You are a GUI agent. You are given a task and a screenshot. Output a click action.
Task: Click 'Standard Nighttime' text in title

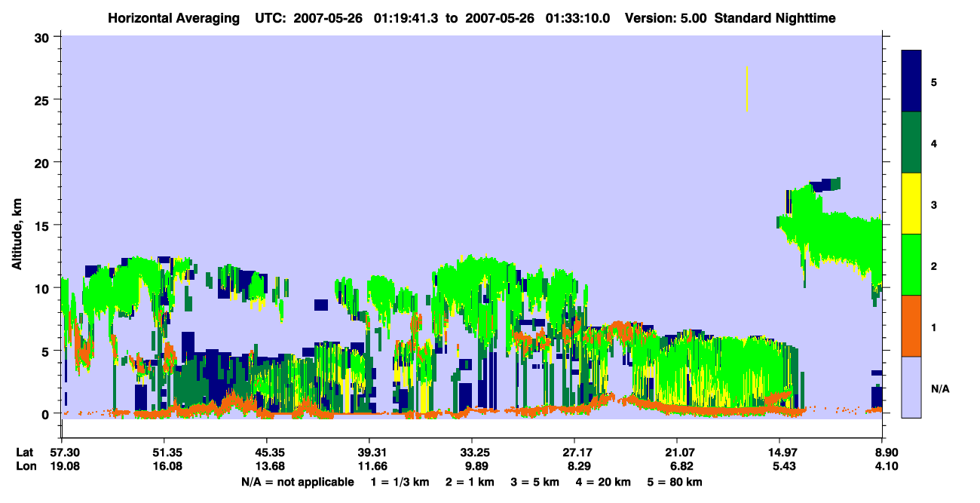[775, 17]
